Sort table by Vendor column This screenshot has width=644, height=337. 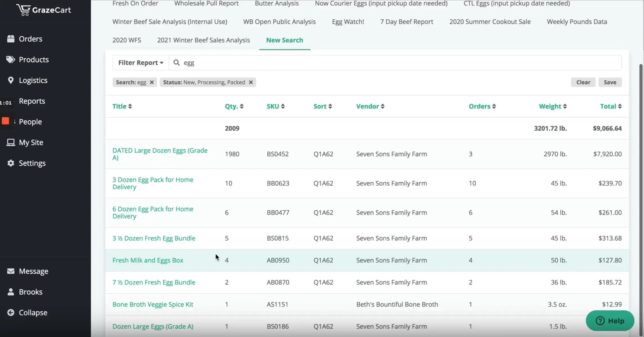(x=370, y=106)
